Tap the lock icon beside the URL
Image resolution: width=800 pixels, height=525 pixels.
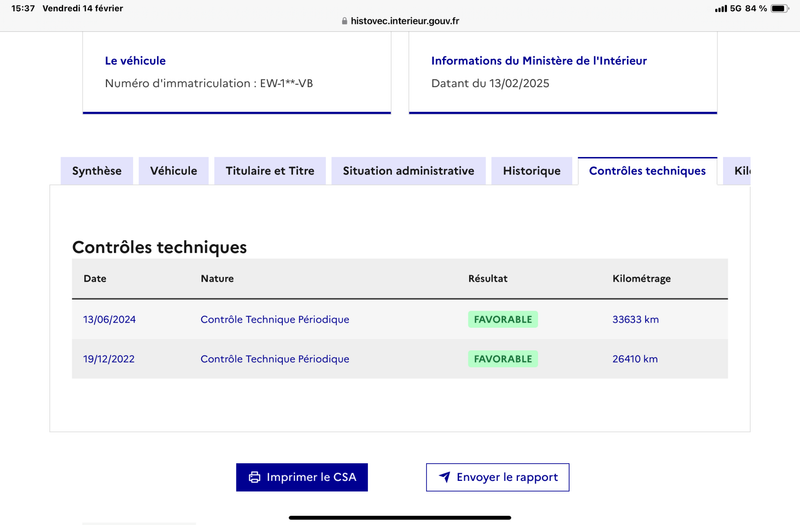(x=344, y=21)
